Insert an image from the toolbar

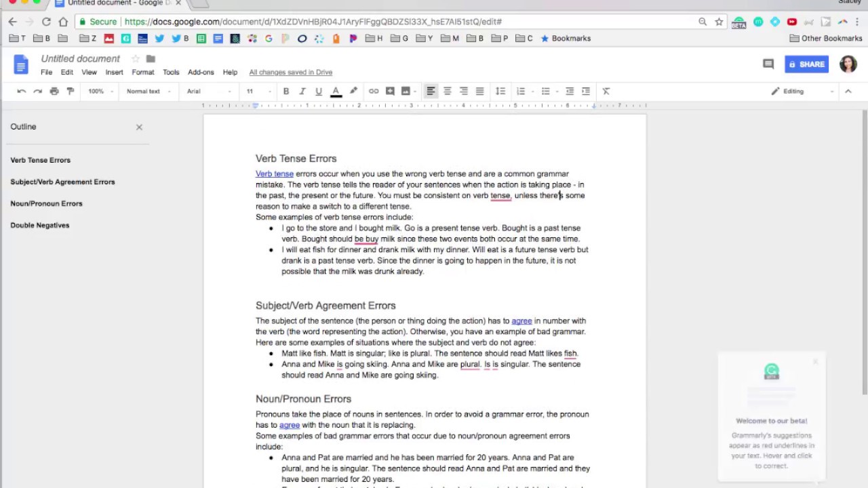pyautogui.click(x=406, y=91)
